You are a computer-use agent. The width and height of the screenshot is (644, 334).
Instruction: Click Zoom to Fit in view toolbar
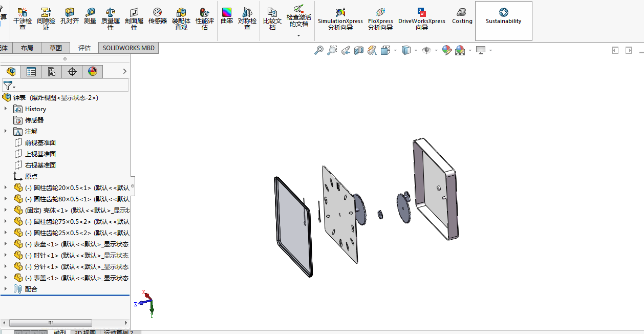[x=319, y=50]
